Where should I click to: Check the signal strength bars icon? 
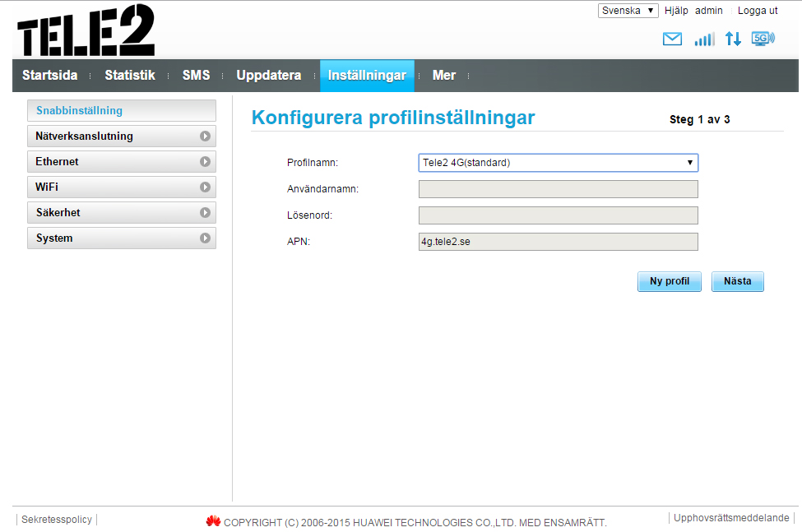pos(704,39)
